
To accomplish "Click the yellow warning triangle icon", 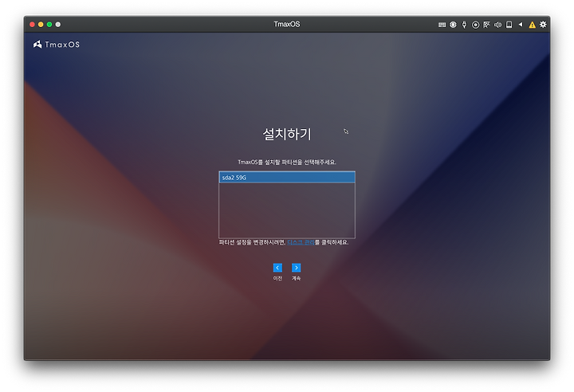I will click(532, 25).
